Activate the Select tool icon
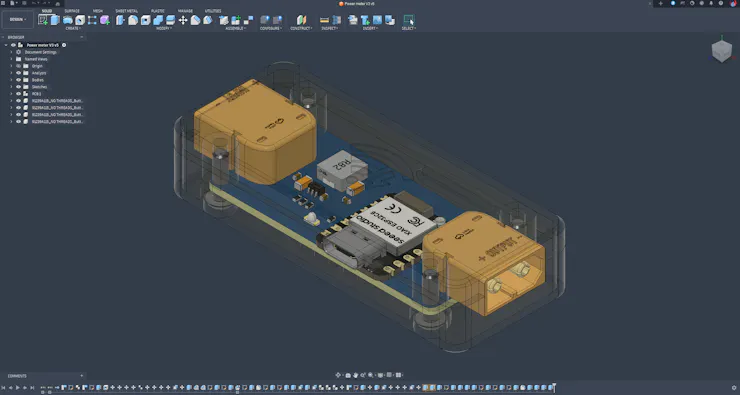The image size is (740, 395). pyautogui.click(x=409, y=20)
